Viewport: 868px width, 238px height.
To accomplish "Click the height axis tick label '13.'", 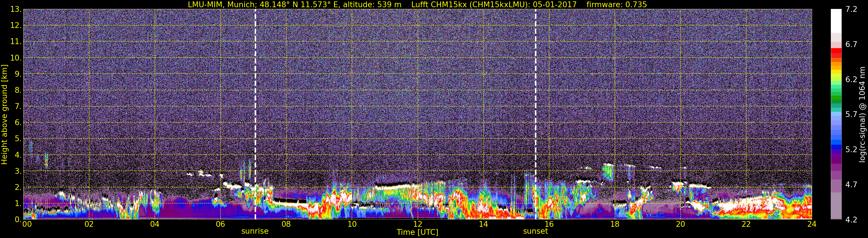I will (x=16, y=10).
